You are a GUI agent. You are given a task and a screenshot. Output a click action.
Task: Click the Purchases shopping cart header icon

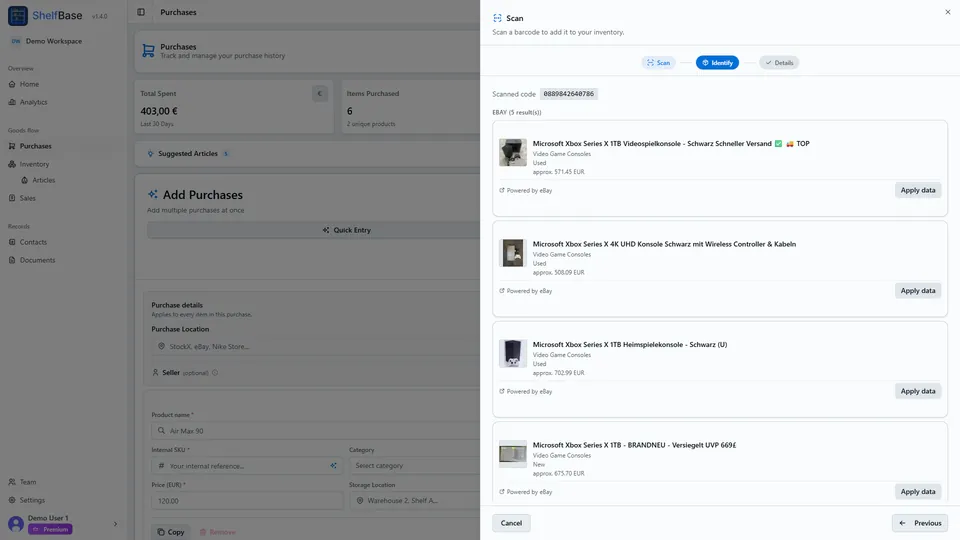pyautogui.click(x=148, y=51)
